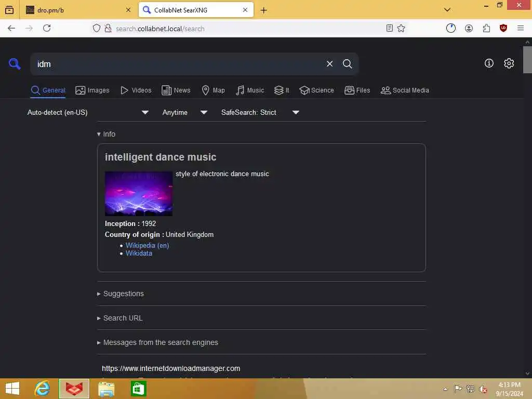Launch Internet Explorer from taskbar
The image size is (532, 399).
click(x=43, y=389)
